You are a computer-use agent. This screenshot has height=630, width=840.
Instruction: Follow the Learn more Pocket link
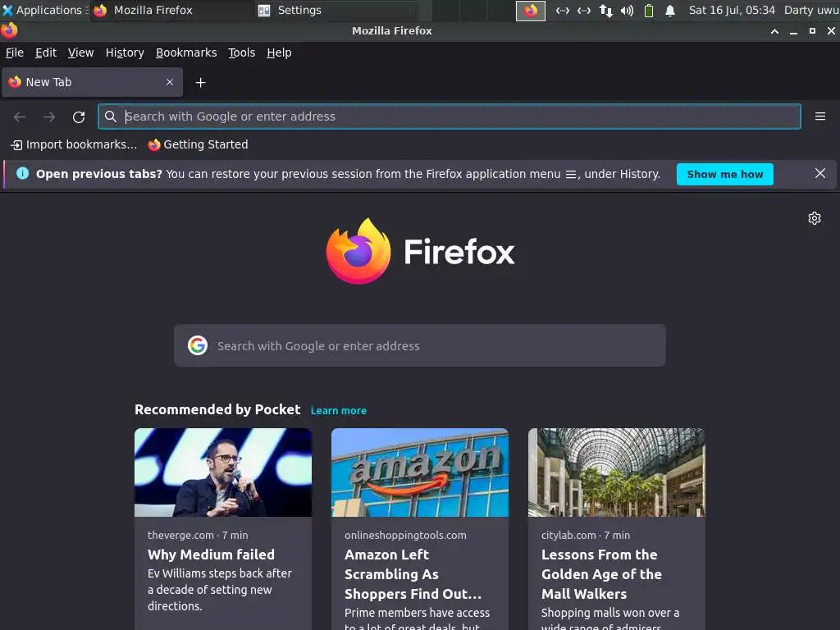pos(339,410)
